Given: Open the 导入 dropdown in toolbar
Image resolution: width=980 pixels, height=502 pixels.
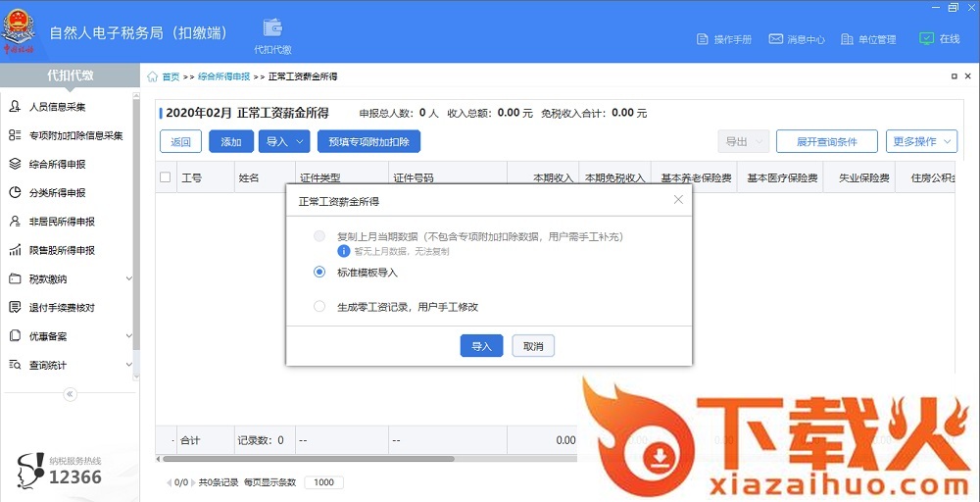Looking at the screenshot, I should 285,142.
